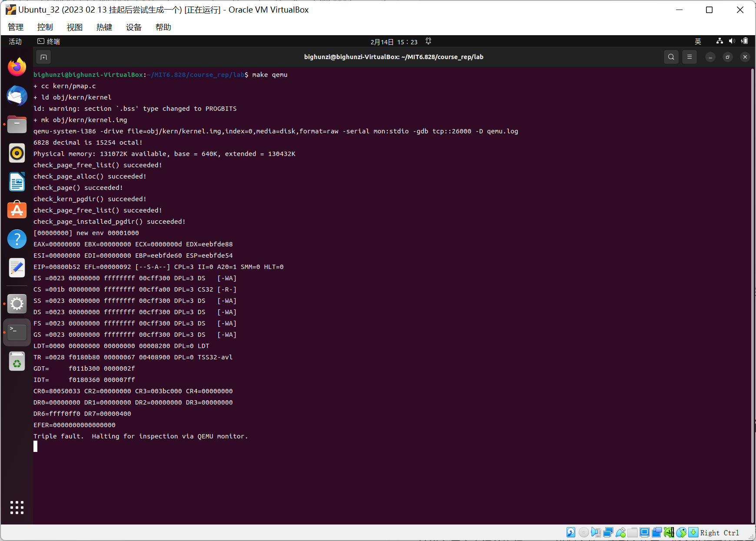Open the 帮助 menu in VirtualBox

tap(163, 27)
